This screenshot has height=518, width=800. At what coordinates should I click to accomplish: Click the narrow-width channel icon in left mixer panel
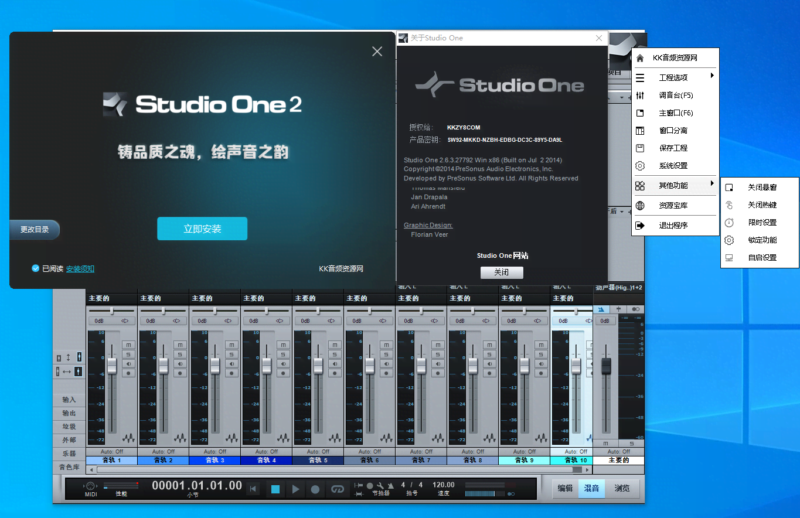58,371
